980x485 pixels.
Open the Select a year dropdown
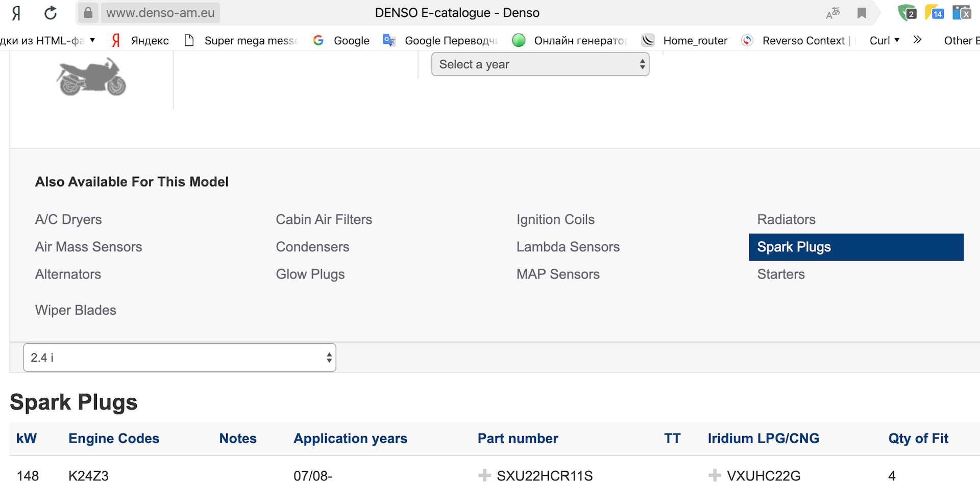point(540,64)
